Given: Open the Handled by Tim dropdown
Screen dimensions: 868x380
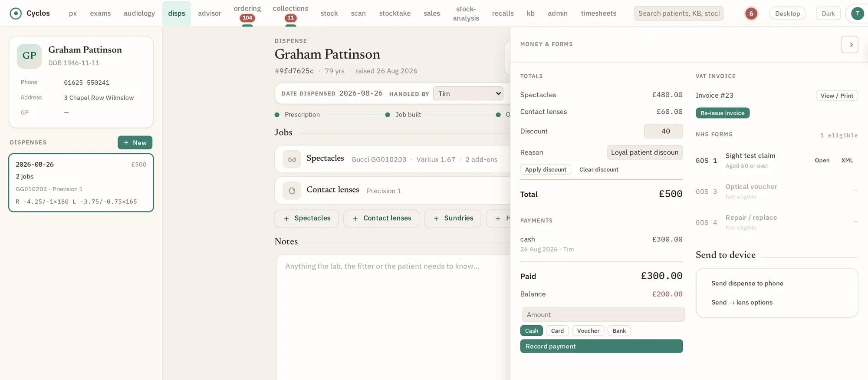Looking at the screenshot, I should coord(468,93).
